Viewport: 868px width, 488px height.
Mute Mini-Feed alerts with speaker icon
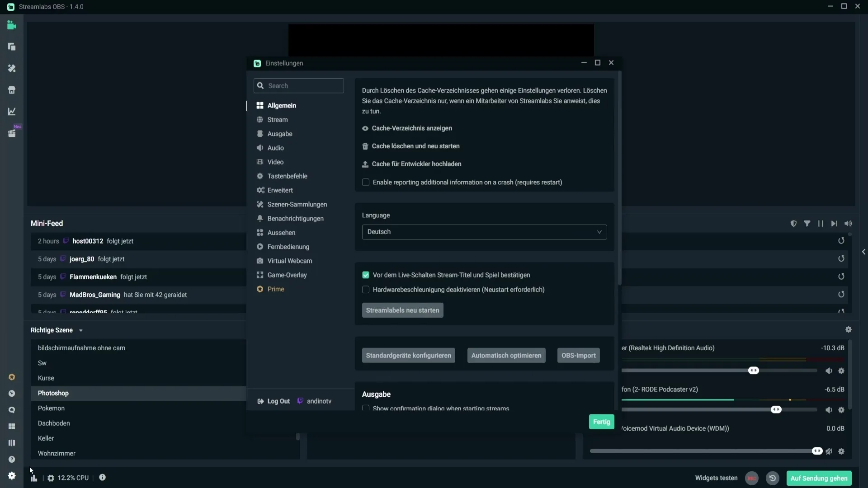[x=848, y=224]
